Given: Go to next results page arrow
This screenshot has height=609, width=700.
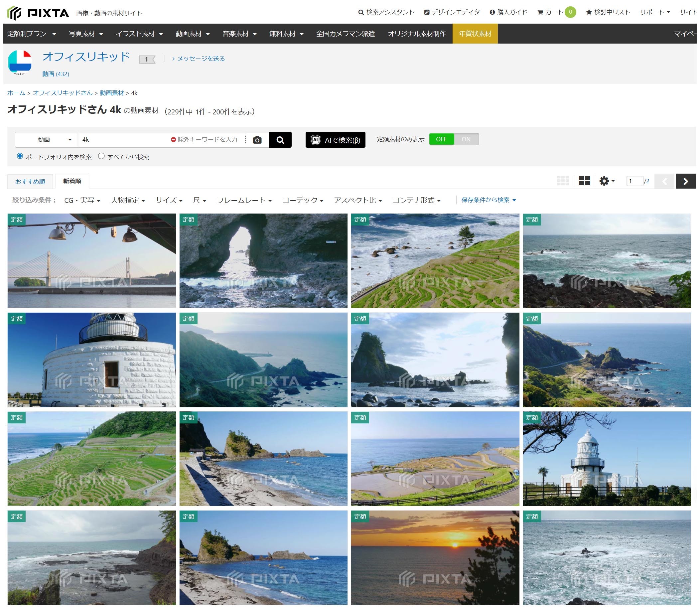Looking at the screenshot, I should click(x=685, y=181).
